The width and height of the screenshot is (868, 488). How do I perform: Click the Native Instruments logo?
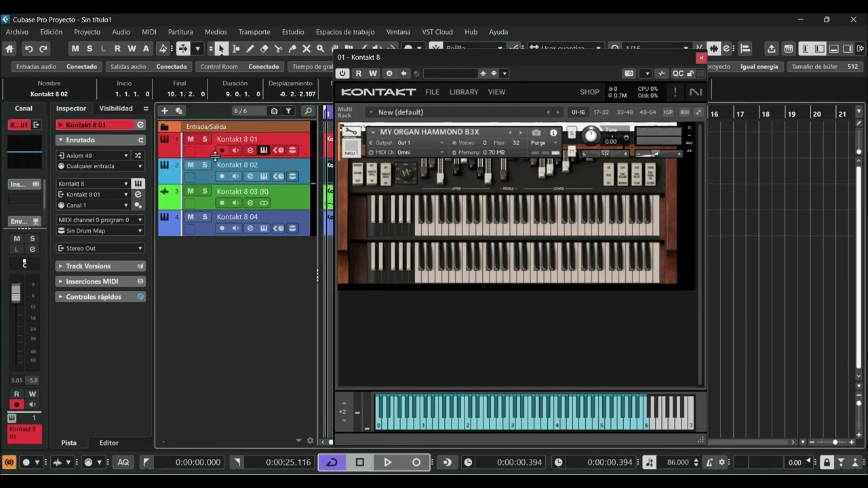696,91
